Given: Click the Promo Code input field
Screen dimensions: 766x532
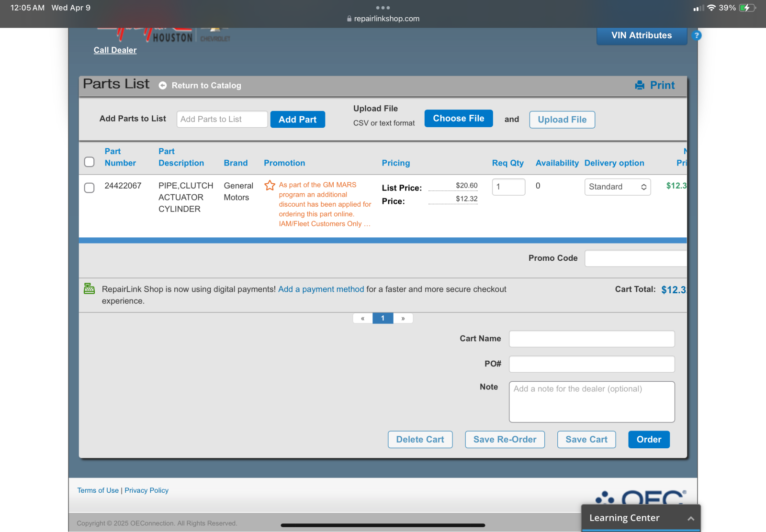Looking at the screenshot, I should point(635,258).
